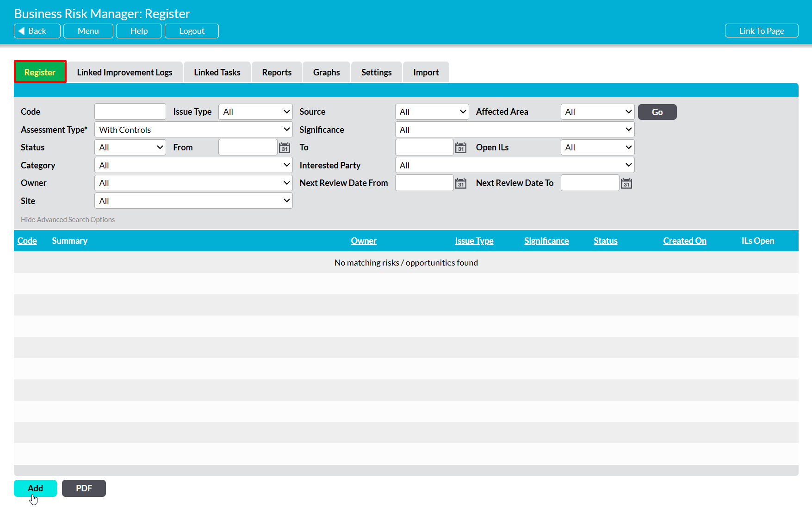The height and width of the screenshot is (514, 812).
Task: Open the Reports tab
Action: click(x=277, y=72)
